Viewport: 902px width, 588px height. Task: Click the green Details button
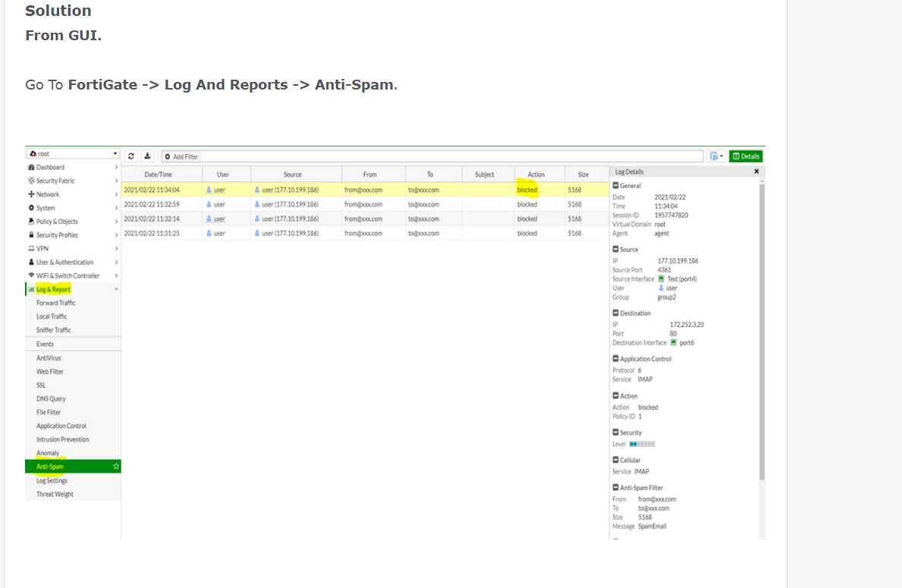(x=746, y=156)
